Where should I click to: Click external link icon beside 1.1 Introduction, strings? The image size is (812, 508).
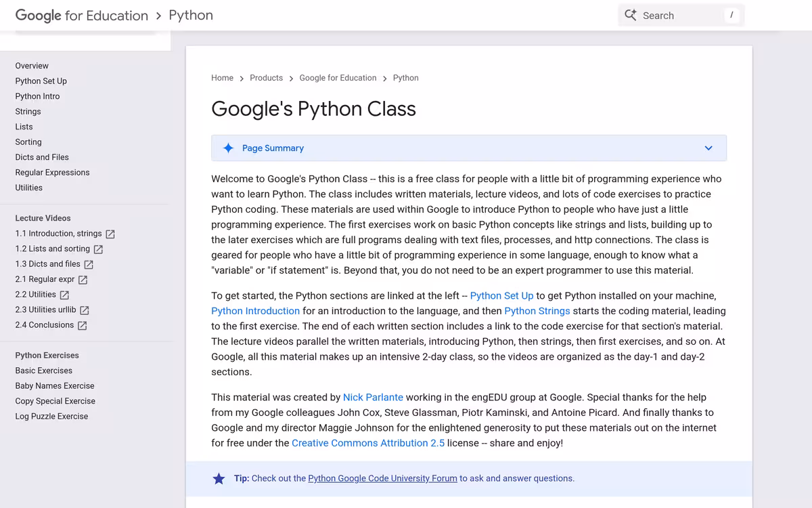point(110,234)
